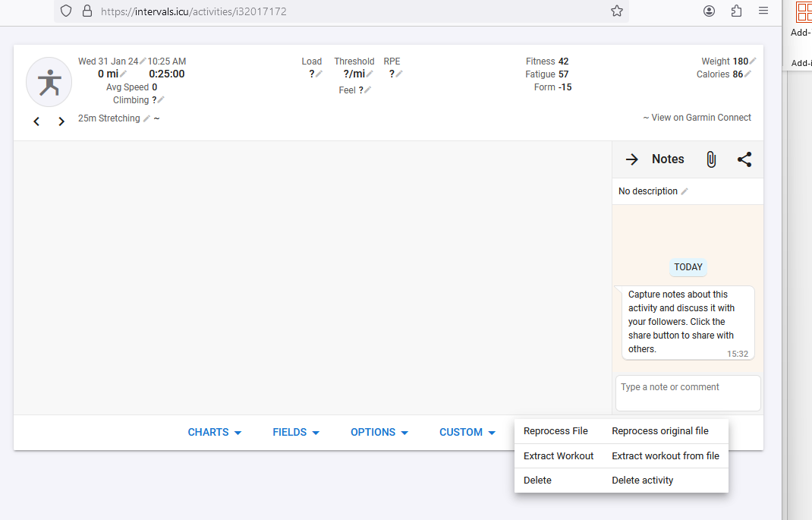
Task: Open the FIELDS dropdown
Action: pos(296,432)
